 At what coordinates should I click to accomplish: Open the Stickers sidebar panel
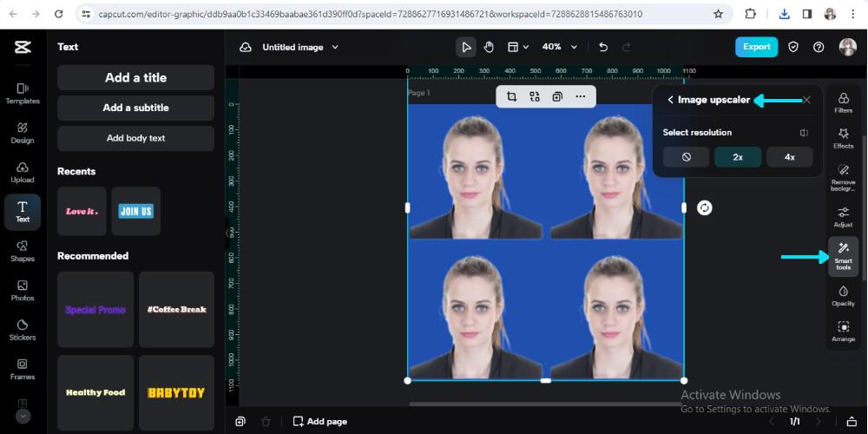[23, 330]
